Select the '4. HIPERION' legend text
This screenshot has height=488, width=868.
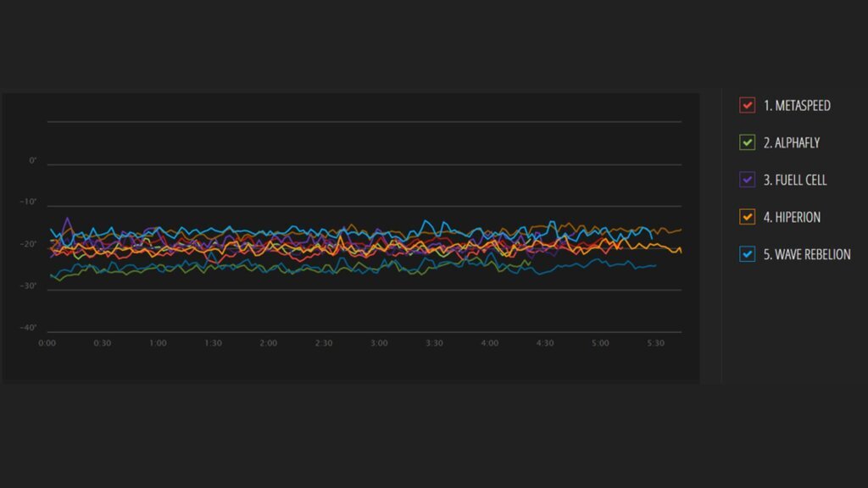[x=792, y=218]
